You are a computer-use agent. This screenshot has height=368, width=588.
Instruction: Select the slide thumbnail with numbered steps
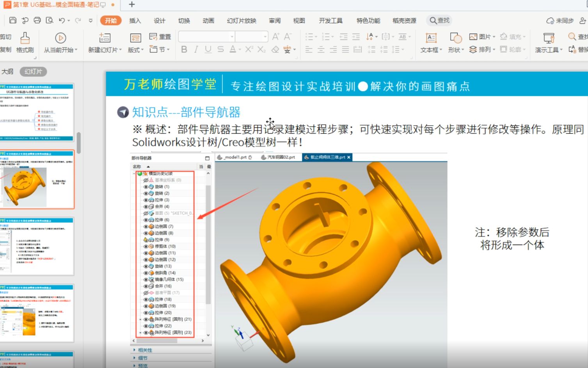click(x=36, y=247)
